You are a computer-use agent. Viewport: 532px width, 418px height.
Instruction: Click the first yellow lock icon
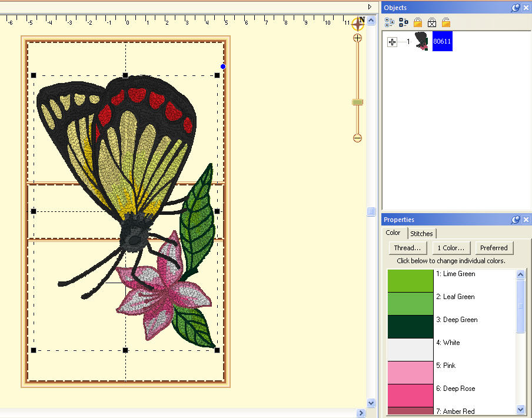(x=418, y=22)
